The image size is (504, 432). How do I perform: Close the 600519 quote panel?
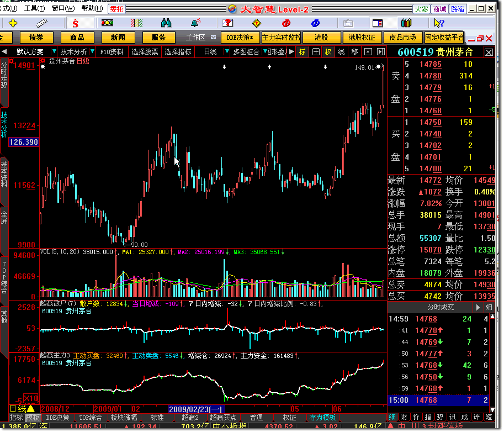pos(489,52)
